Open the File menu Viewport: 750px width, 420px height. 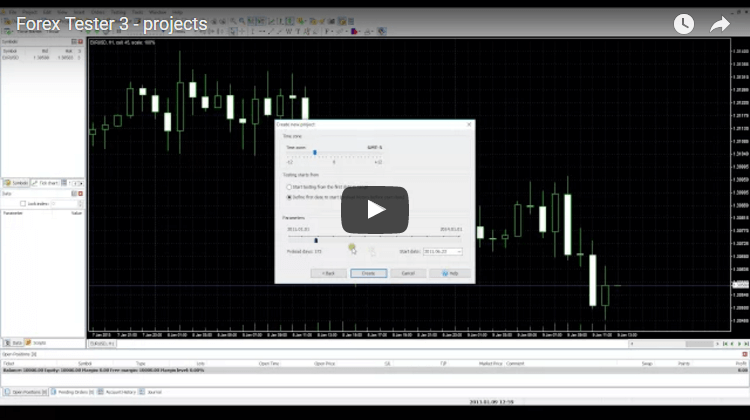[12, 12]
